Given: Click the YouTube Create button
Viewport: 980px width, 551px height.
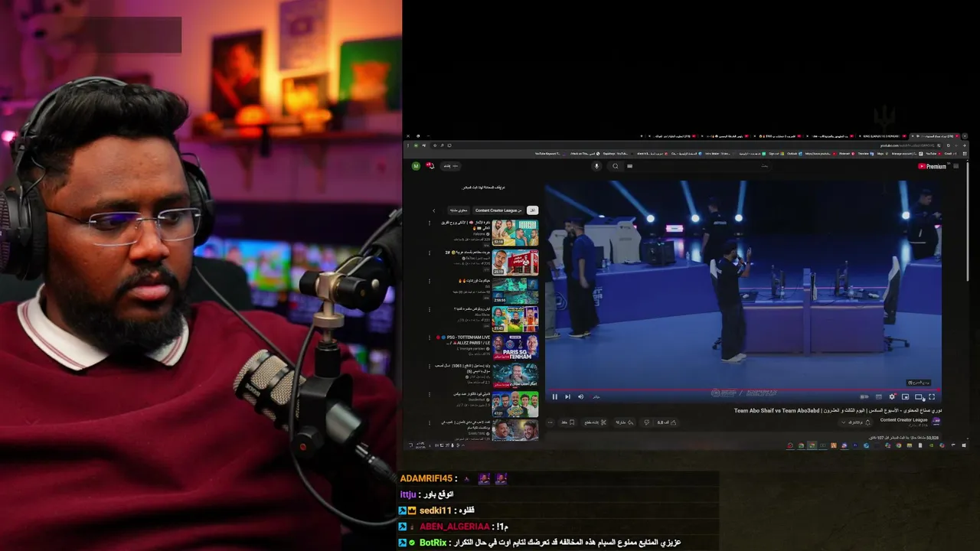Looking at the screenshot, I should 450,166.
